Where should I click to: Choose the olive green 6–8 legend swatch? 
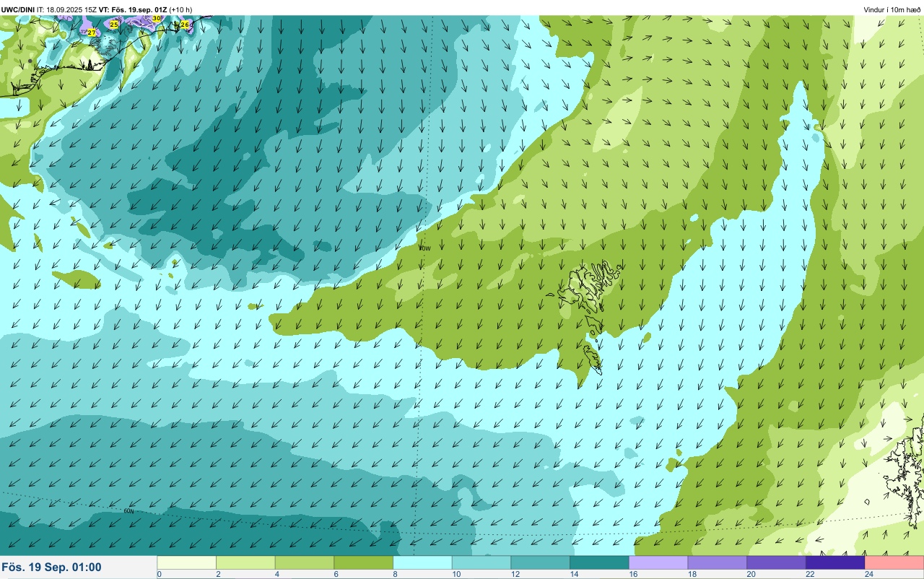pyautogui.click(x=364, y=562)
